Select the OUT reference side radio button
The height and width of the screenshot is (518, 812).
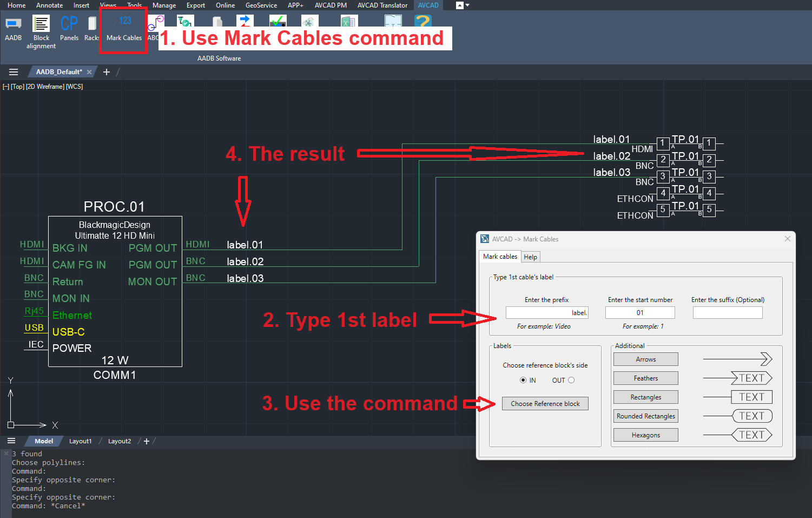[x=571, y=380]
